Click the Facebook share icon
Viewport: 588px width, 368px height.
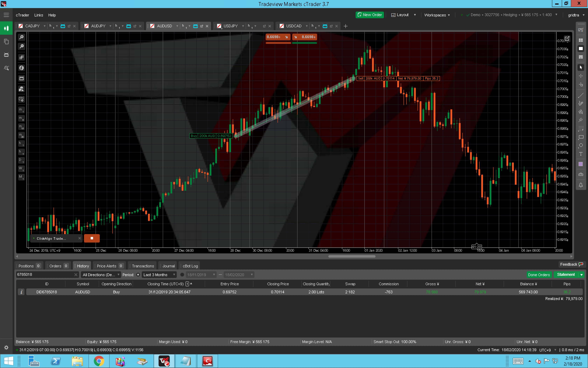21,68
